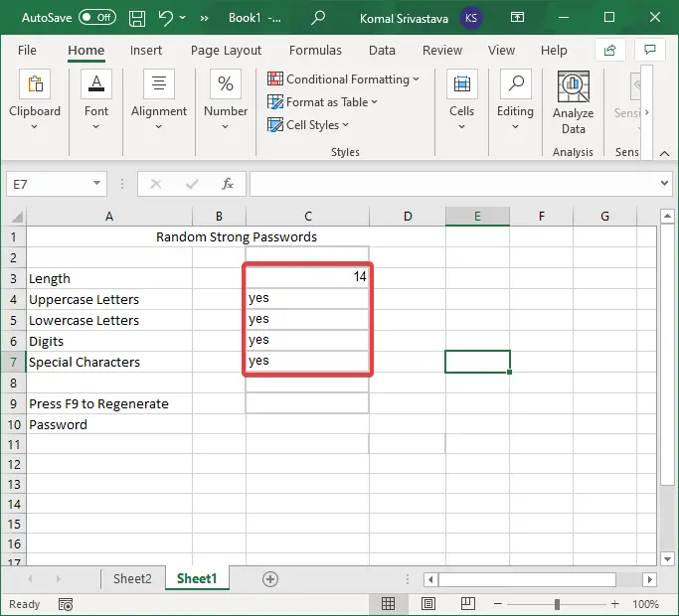Click the Share icon button
The image size is (679, 616).
[x=609, y=51]
